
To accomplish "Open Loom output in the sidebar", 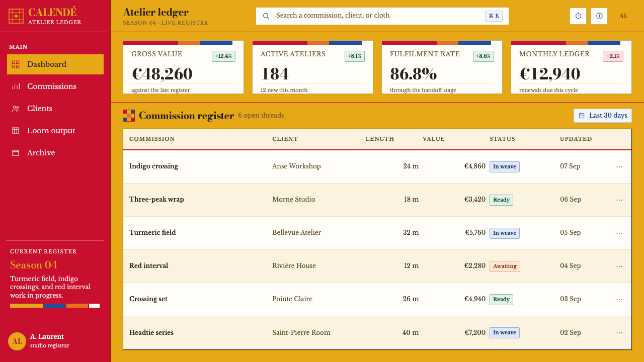I will point(55,131).
